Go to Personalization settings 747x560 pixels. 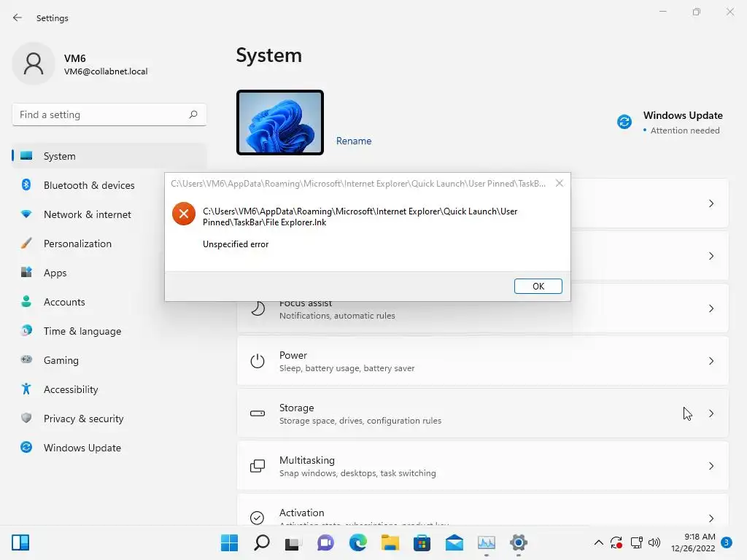[109, 244]
